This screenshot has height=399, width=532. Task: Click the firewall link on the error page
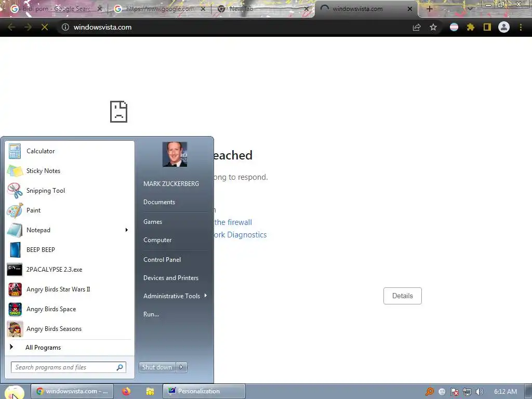coord(233,222)
